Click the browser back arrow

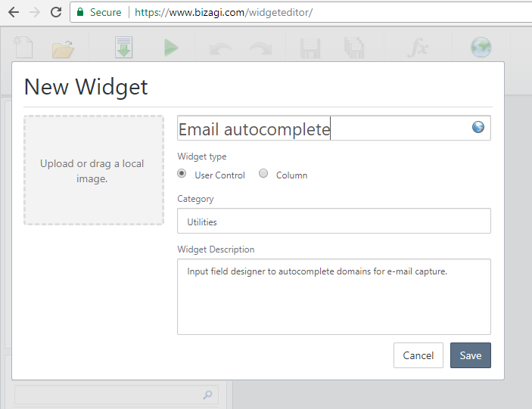pos(14,13)
